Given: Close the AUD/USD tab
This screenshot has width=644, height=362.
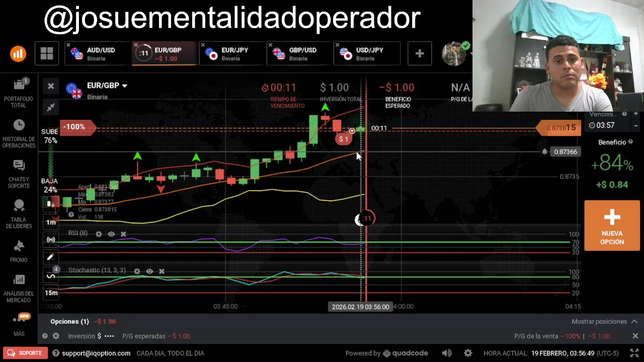Looking at the screenshot, I should tap(68, 45).
